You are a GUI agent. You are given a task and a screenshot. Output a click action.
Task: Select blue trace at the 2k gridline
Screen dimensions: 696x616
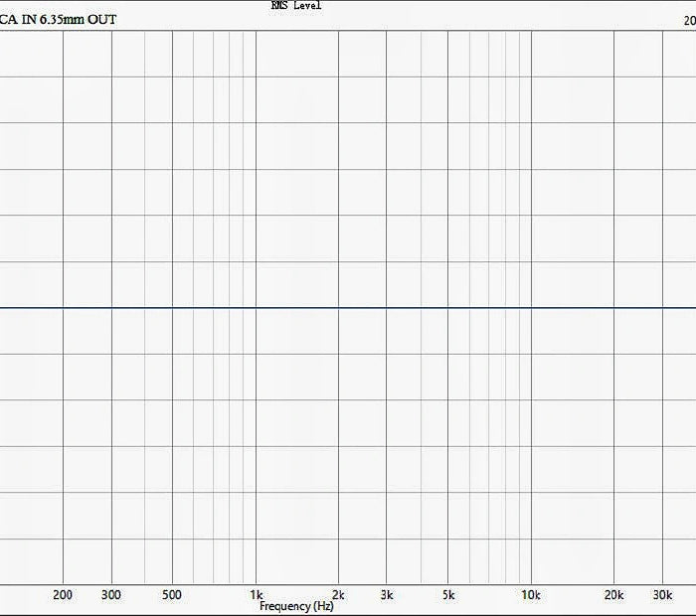click(338, 308)
